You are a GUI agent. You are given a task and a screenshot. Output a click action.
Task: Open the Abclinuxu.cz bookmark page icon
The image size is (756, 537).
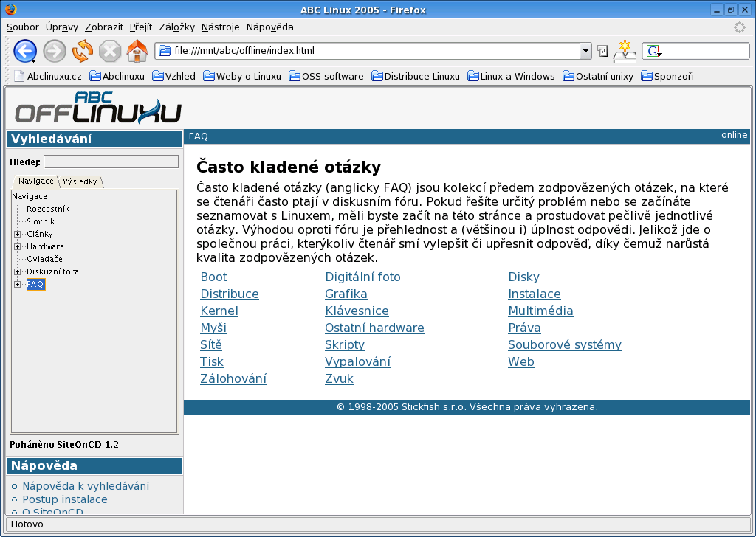click(20, 76)
